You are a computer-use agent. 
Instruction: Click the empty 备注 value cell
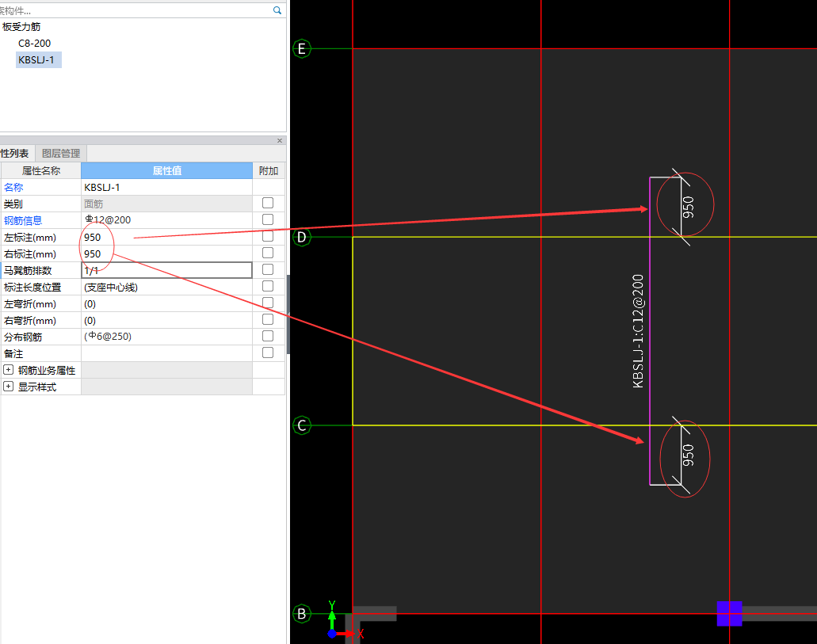166,354
